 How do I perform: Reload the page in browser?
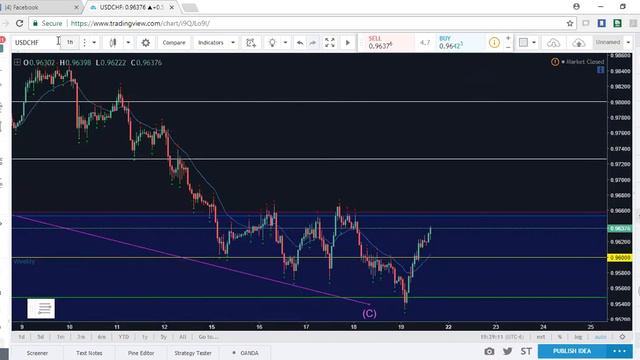click(x=19, y=23)
